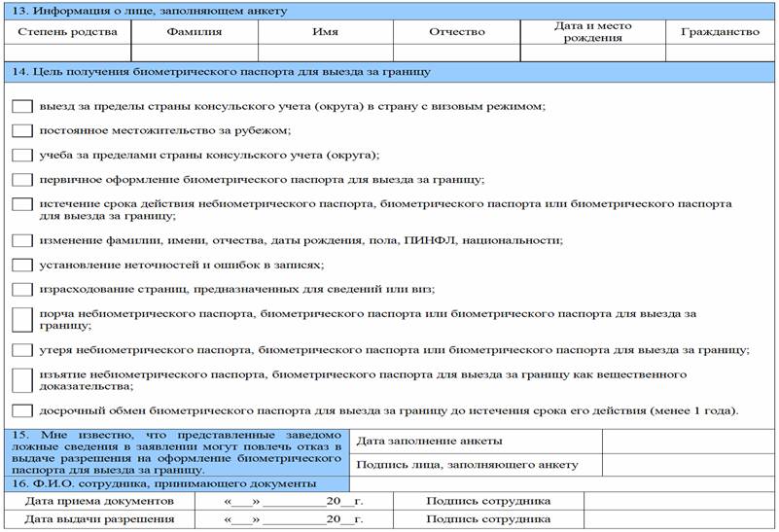Screen dimensions: 779x532
Task: Check the израсходование страниц checkbox
Action: (x=22, y=289)
